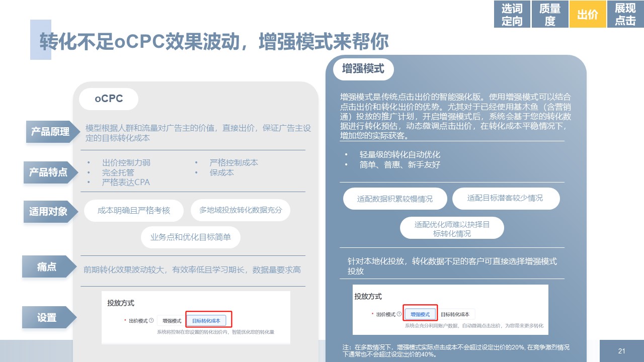
Task: Choose 增强模式 in the oCPC settings screenshot
Action: pyautogui.click(x=172, y=320)
